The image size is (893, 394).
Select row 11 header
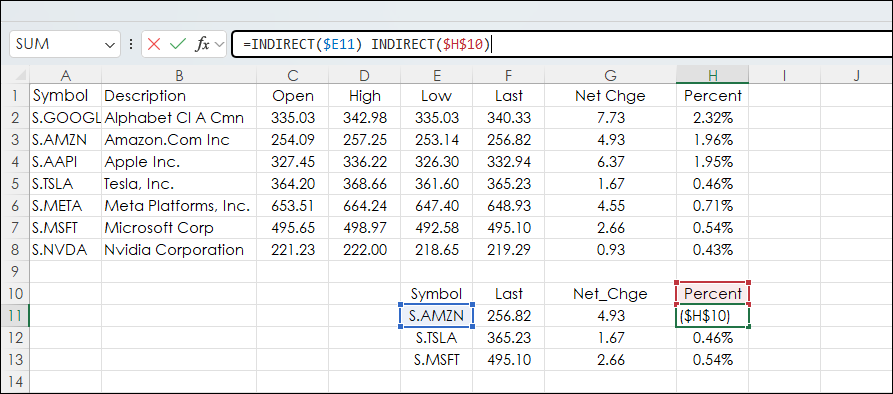[15, 315]
